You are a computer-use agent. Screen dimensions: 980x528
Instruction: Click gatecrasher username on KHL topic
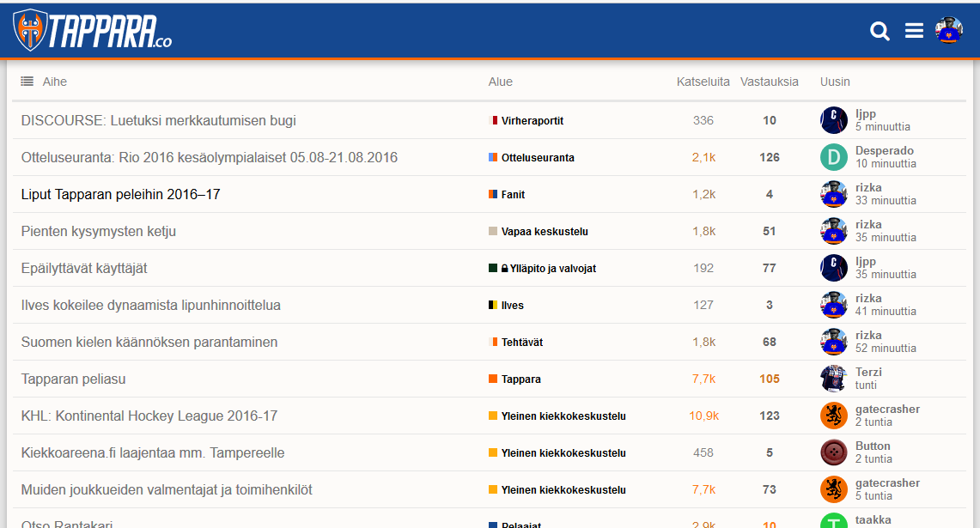(x=887, y=410)
